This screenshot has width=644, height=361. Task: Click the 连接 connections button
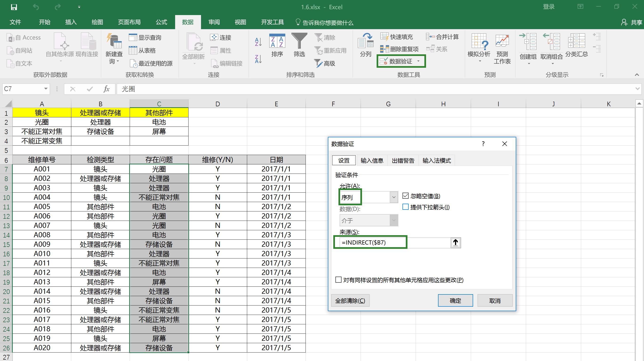pyautogui.click(x=221, y=37)
